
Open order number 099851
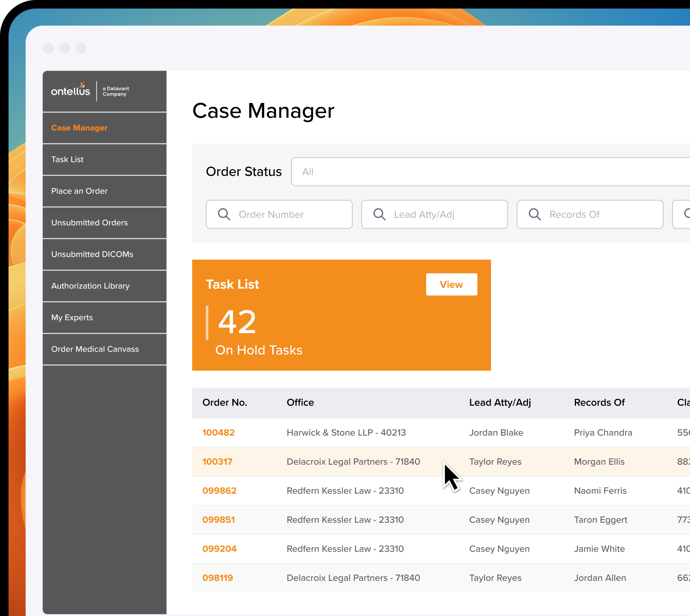[219, 520]
